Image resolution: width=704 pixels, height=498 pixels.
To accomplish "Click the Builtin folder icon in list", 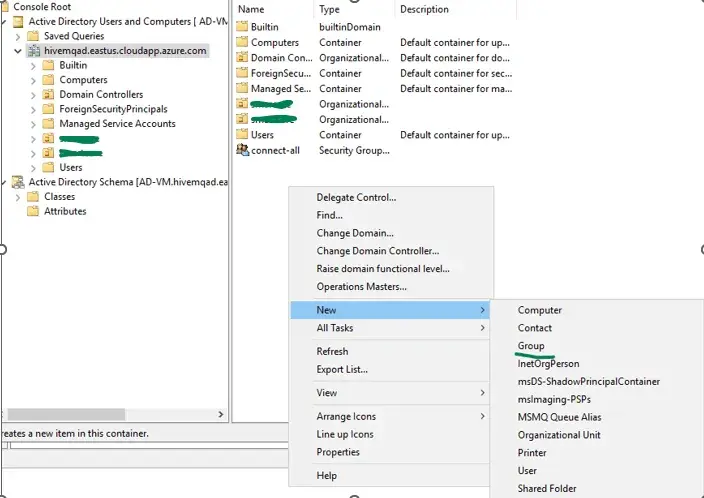I will coord(242,26).
